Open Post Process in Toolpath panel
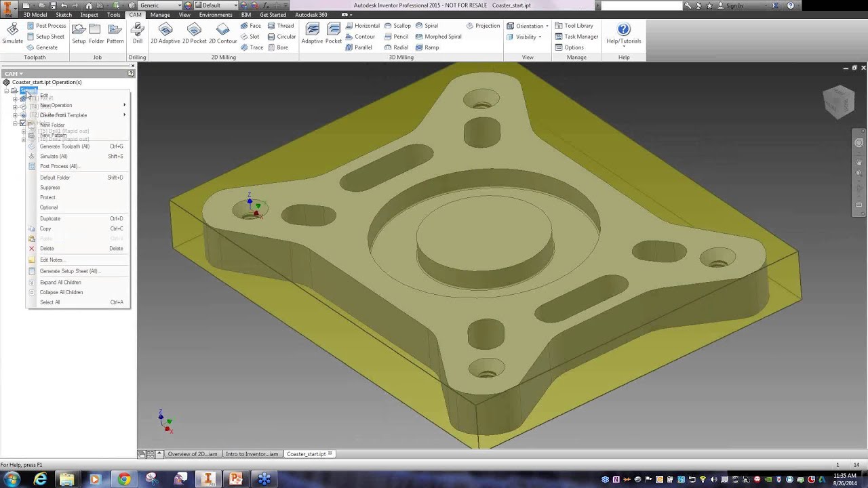Image resolution: width=868 pixels, height=488 pixels. pyautogui.click(x=46, y=26)
